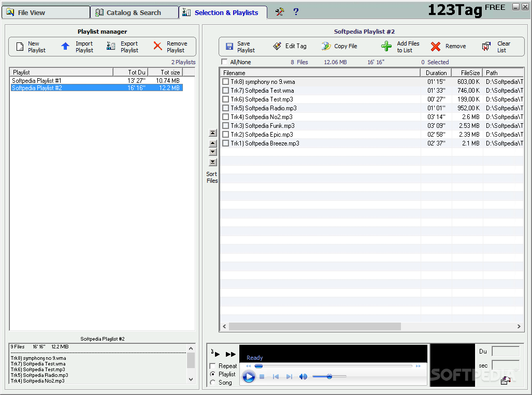The width and height of the screenshot is (532, 395).
Task: Click the Edit Tag pencil icon
Action: coord(277,46)
